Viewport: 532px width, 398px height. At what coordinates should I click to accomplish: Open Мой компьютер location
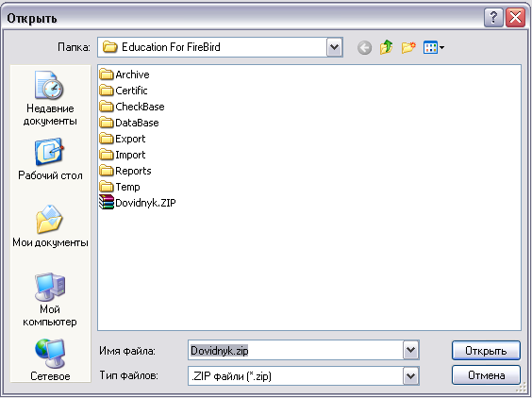click(50, 299)
